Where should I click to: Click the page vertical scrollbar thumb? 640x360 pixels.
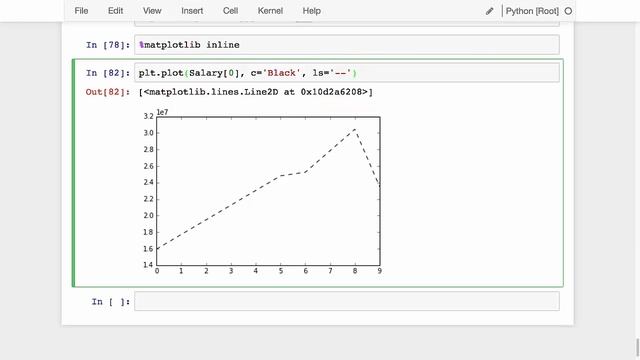[638, 346]
